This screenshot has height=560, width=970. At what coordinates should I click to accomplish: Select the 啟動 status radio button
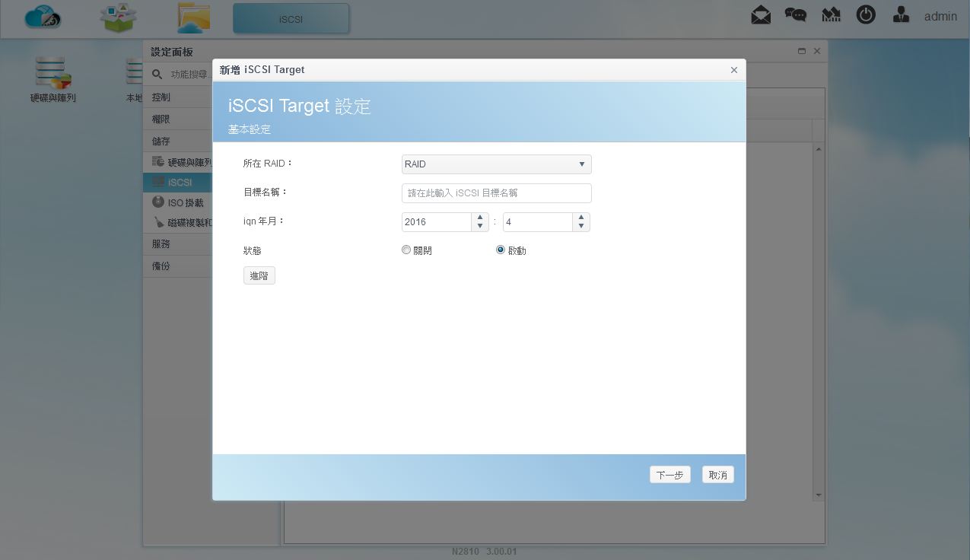tap(501, 250)
